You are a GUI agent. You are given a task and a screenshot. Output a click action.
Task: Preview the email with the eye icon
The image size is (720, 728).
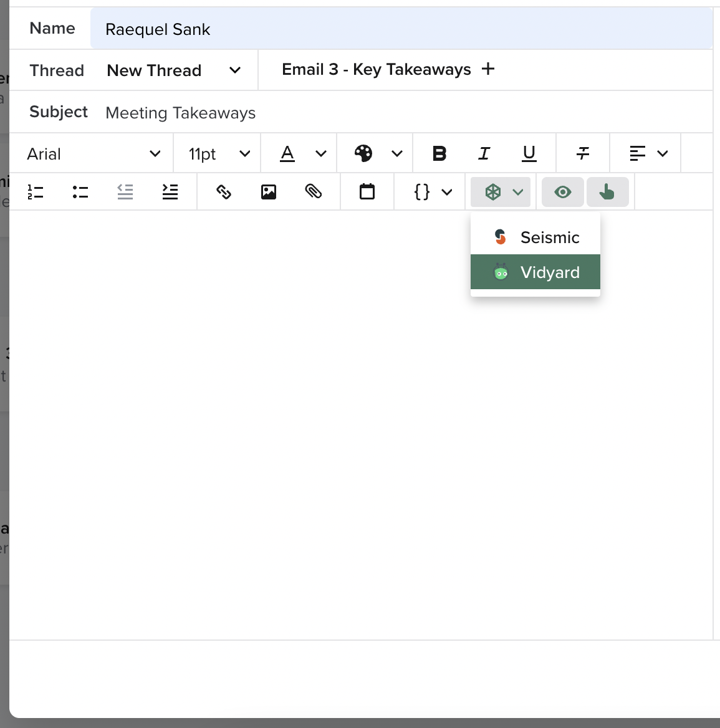click(562, 192)
